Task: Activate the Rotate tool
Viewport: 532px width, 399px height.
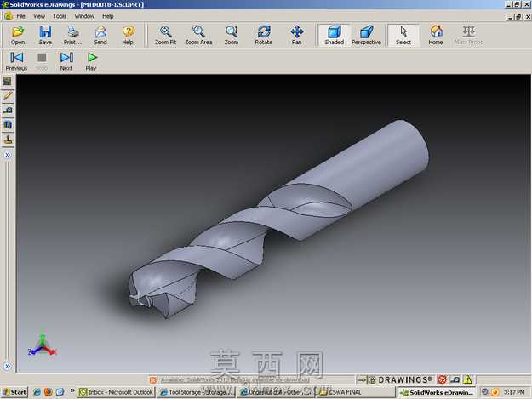Action: coord(264,35)
